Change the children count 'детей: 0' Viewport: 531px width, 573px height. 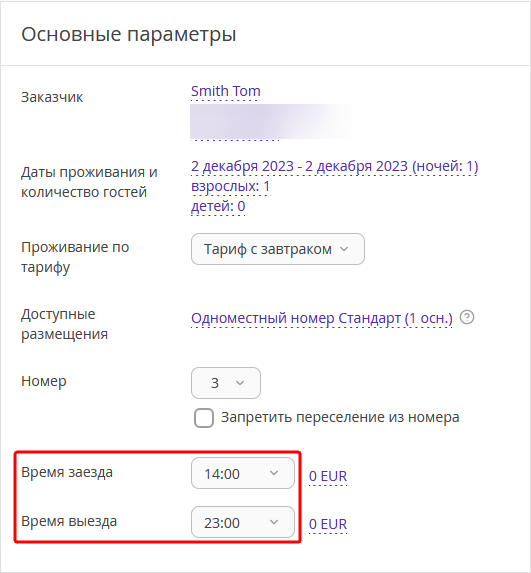click(218, 206)
